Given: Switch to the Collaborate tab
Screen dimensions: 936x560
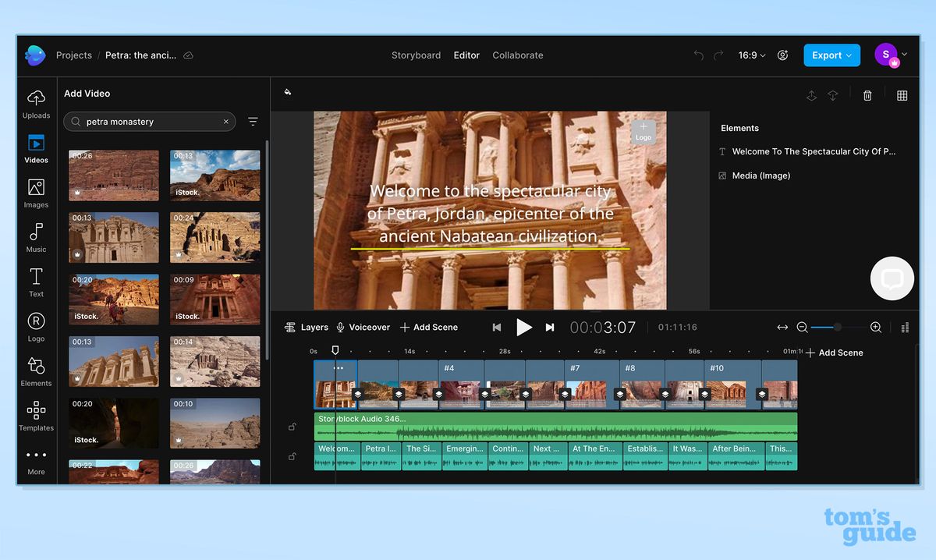Looking at the screenshot, I should 517,55.
